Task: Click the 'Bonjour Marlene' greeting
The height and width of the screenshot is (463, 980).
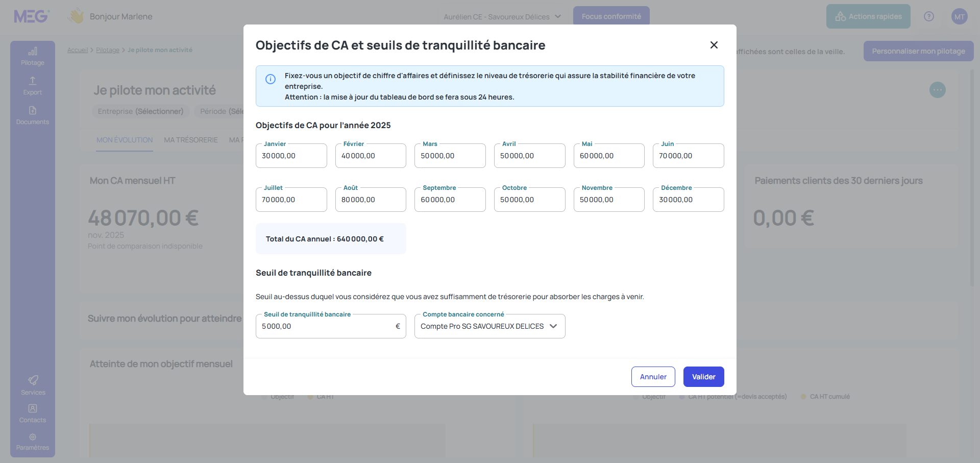Action: 121,16
